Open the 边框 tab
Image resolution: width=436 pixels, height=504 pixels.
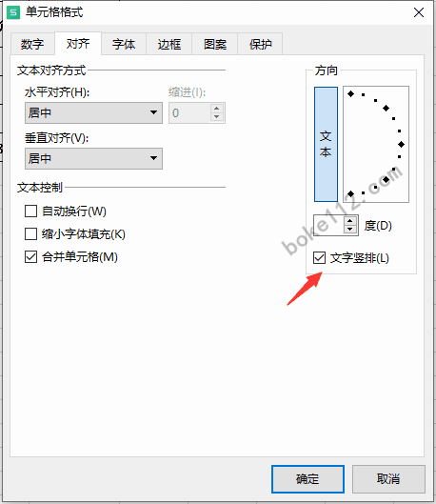click(x=169, y=44)
